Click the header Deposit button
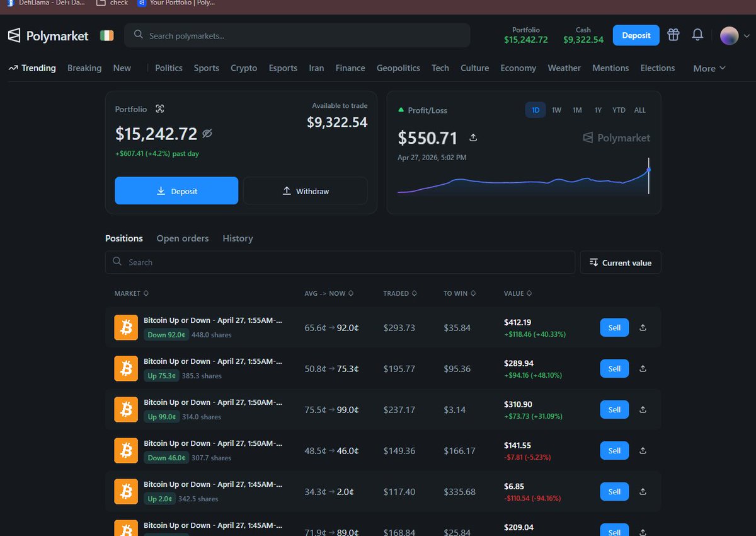This screenshot has height=536, width=756. (636, 35)
